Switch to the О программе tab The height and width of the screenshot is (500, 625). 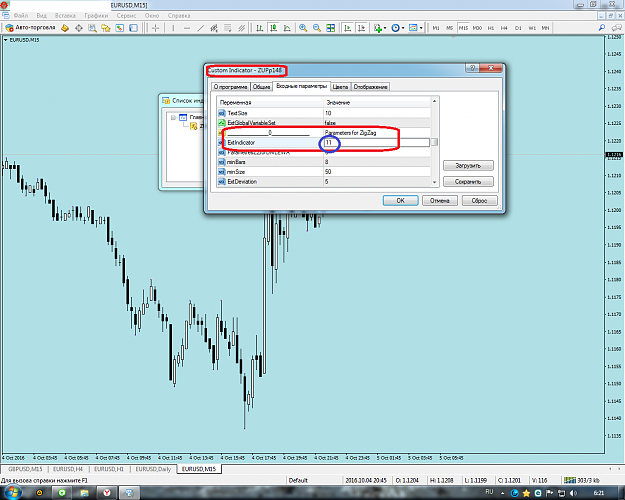pyautogui.click(x=230, y=87)
